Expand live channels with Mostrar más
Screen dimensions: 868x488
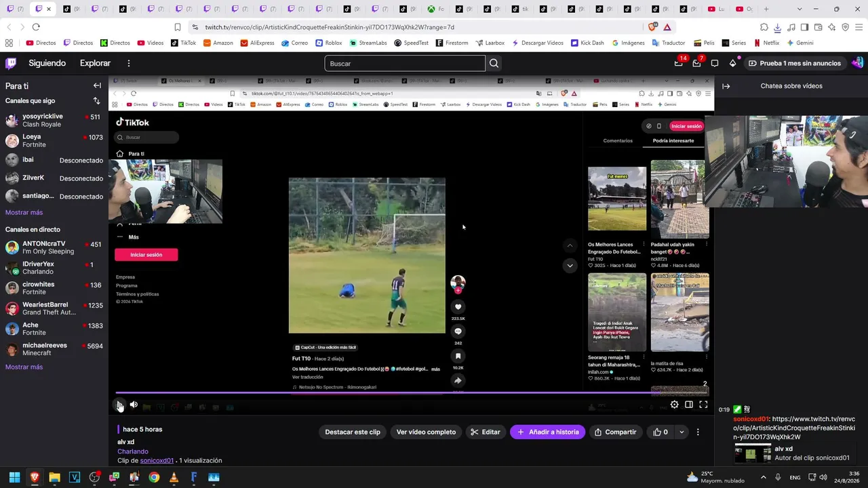pos(24,367)
